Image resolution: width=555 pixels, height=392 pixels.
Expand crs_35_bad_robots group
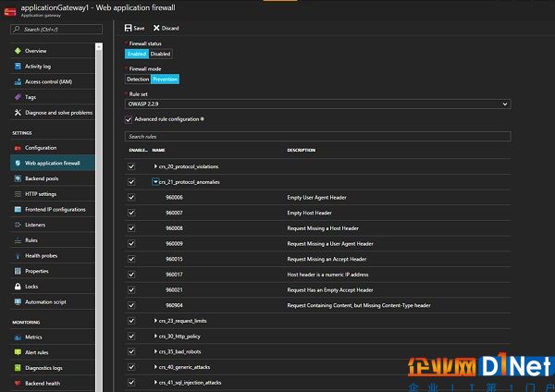tap(155, 351)
